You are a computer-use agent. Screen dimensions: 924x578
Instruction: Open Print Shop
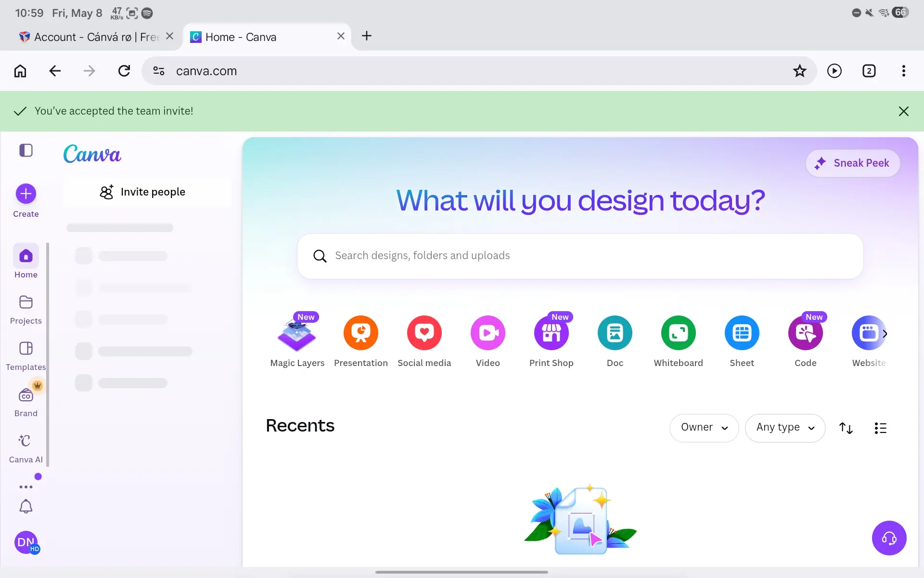click(x=552, y=340)
